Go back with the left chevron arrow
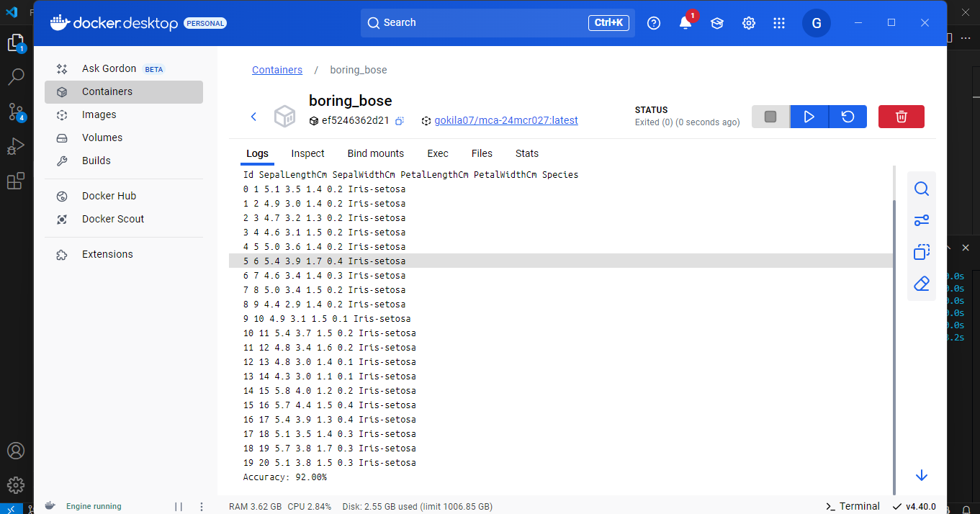 click(253, 117)
